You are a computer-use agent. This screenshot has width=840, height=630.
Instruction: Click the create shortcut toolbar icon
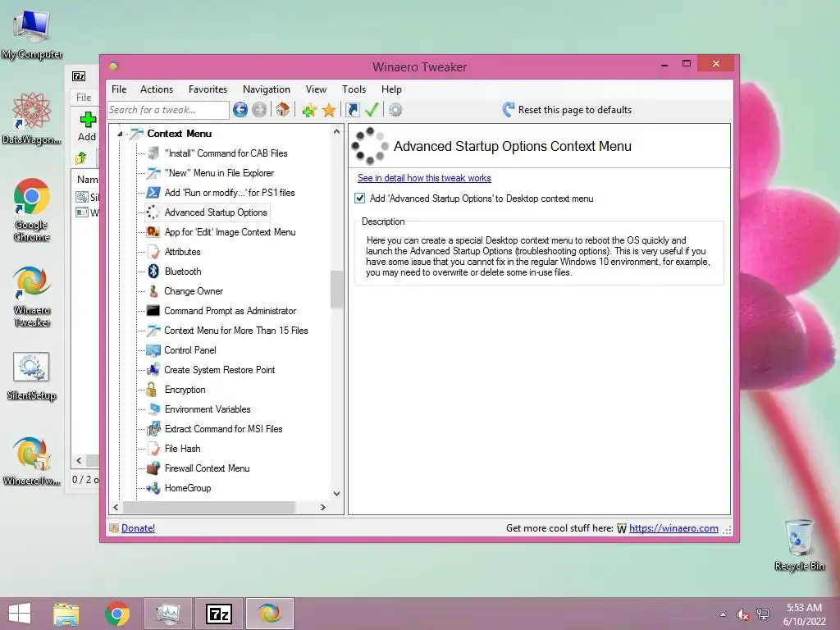353,110
